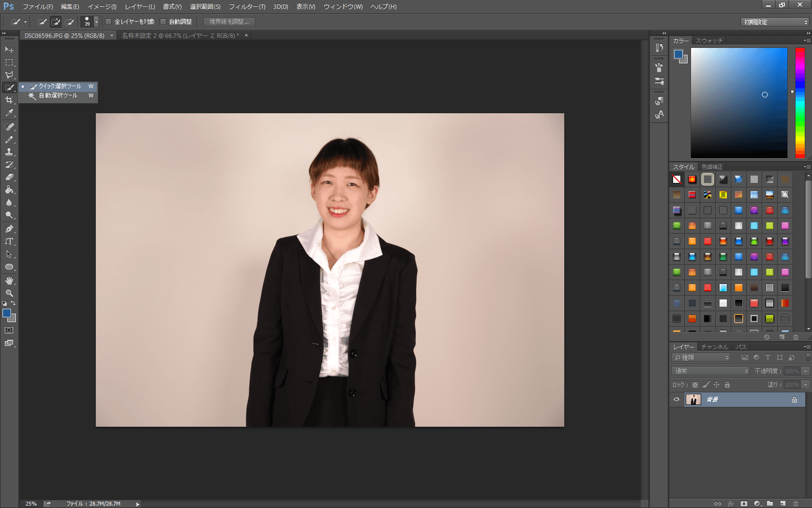
Task: Select the Dodge tool
Action: (x=9, y=215)
